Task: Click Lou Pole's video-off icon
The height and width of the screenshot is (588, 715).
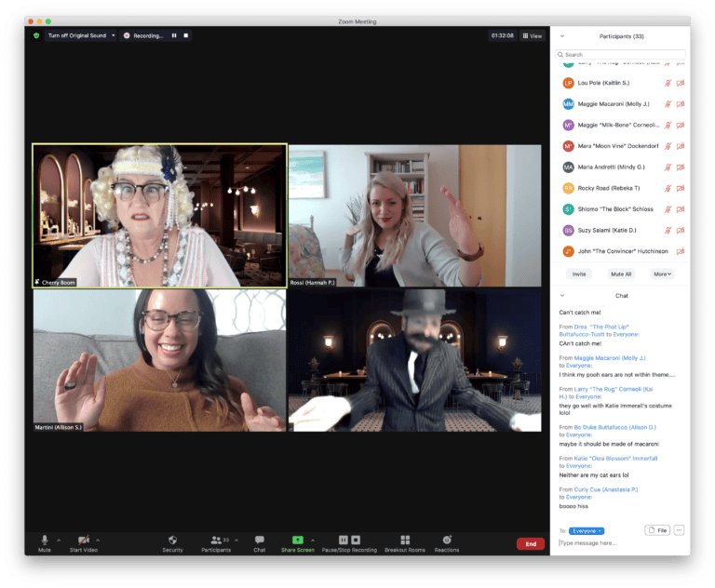Action: (x=681, y=83)
